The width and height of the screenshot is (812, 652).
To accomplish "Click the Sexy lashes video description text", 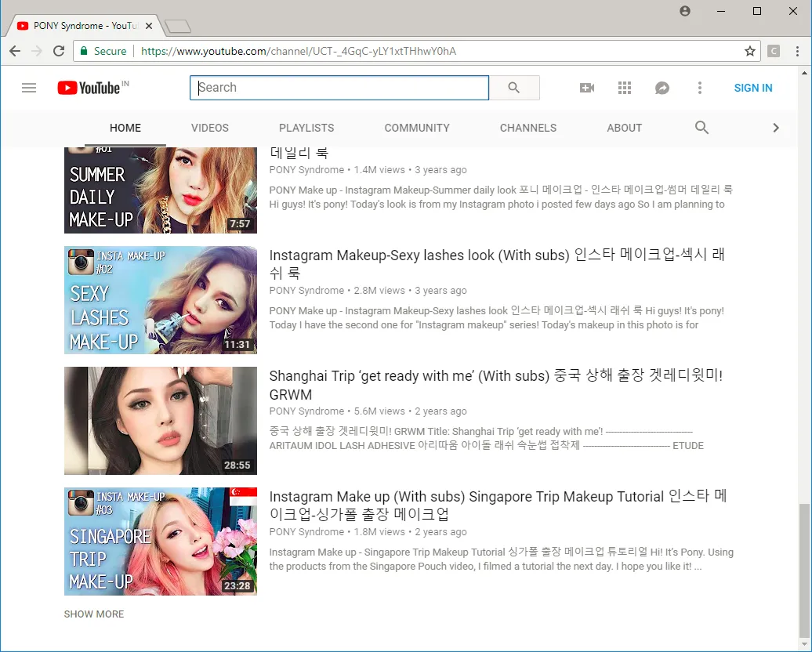I will 497,318.
